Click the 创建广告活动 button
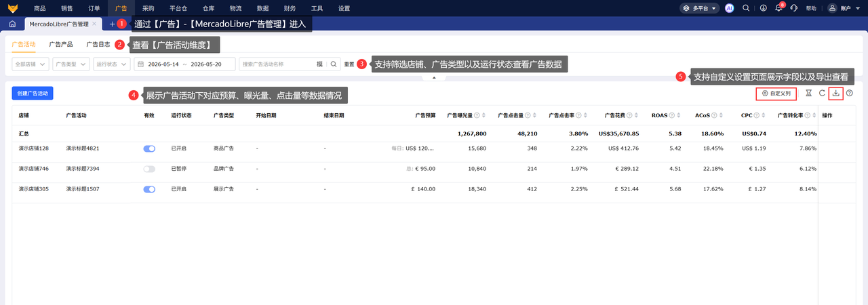 (34, 94)
